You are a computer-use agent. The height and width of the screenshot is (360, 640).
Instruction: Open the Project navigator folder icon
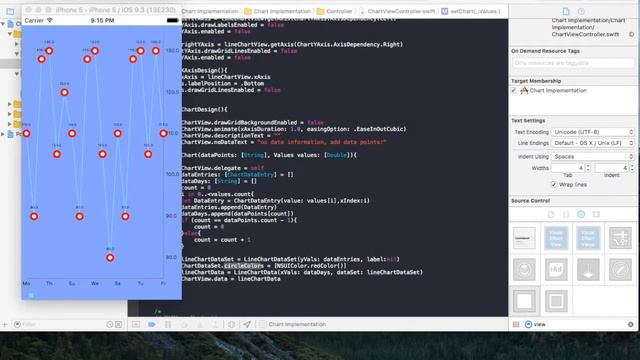(x=10, y=11)
